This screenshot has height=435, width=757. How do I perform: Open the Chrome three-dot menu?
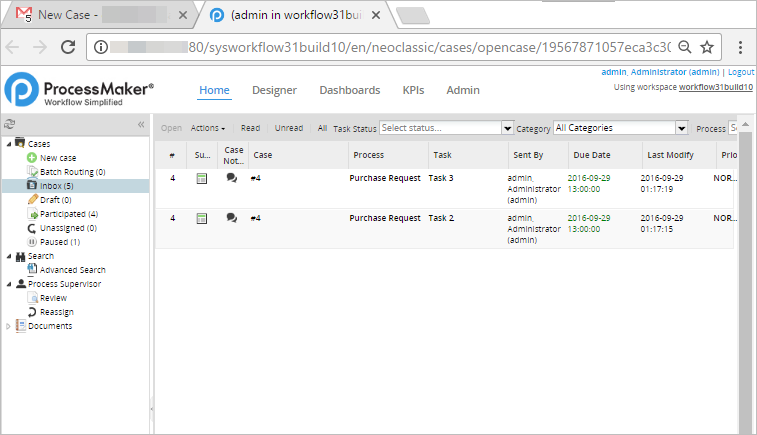click(740, 47)
